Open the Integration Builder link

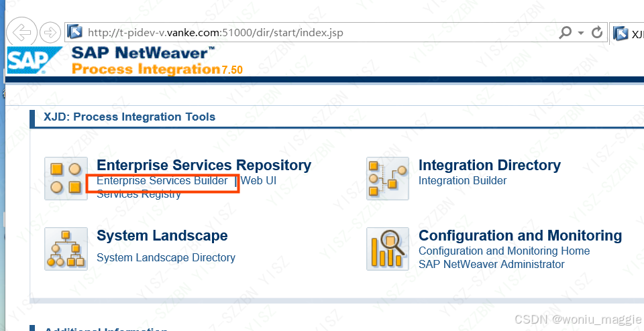click(462, 180)
